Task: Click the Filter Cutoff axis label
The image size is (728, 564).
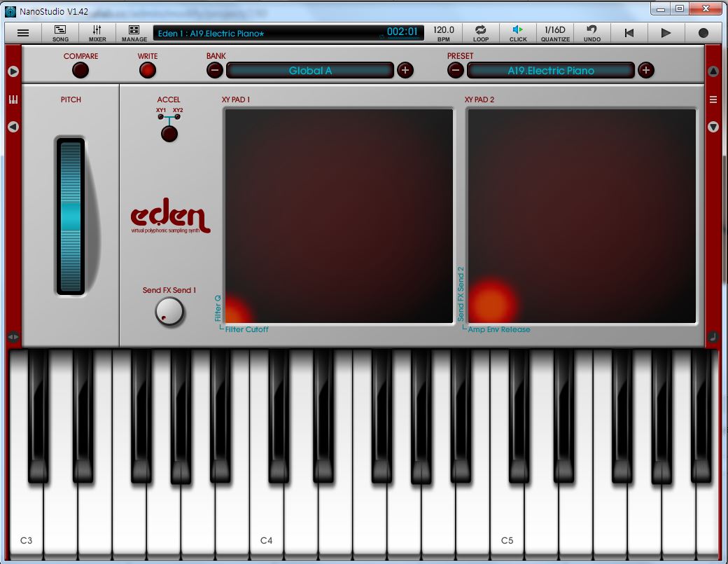Action: [x=246, y=329]
